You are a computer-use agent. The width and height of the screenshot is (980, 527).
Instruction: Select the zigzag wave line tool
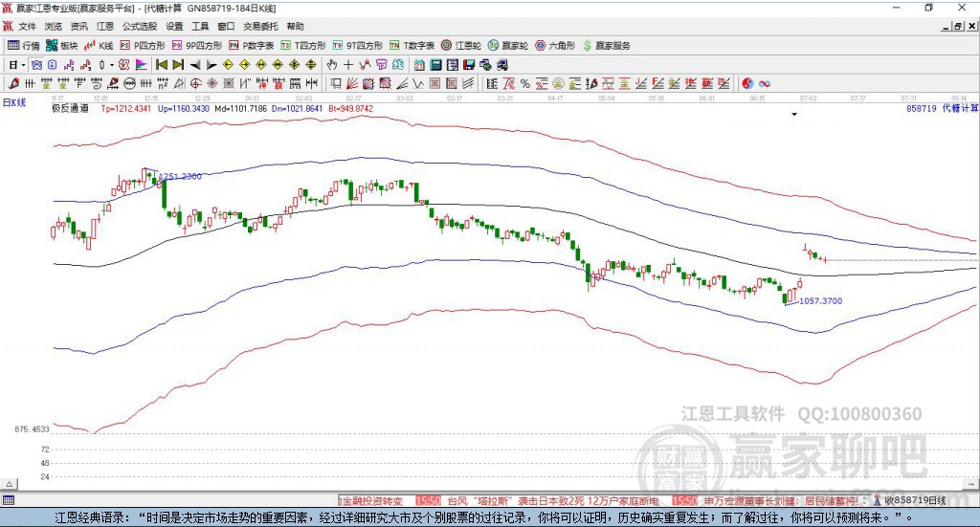(x=417, y=83)
